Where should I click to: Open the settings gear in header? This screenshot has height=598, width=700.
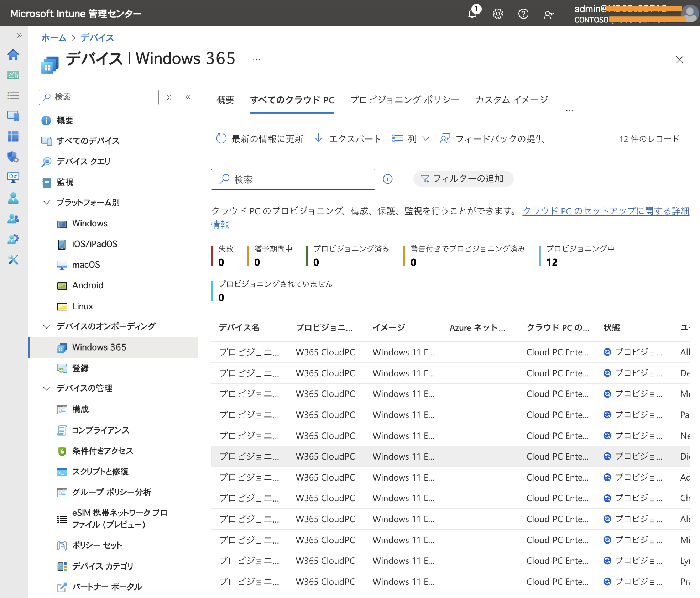coord(498,14)
